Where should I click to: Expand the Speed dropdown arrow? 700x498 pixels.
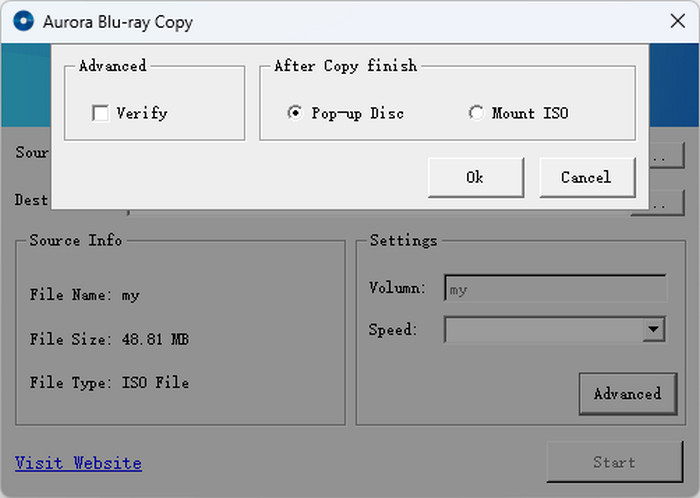point(654,329)
